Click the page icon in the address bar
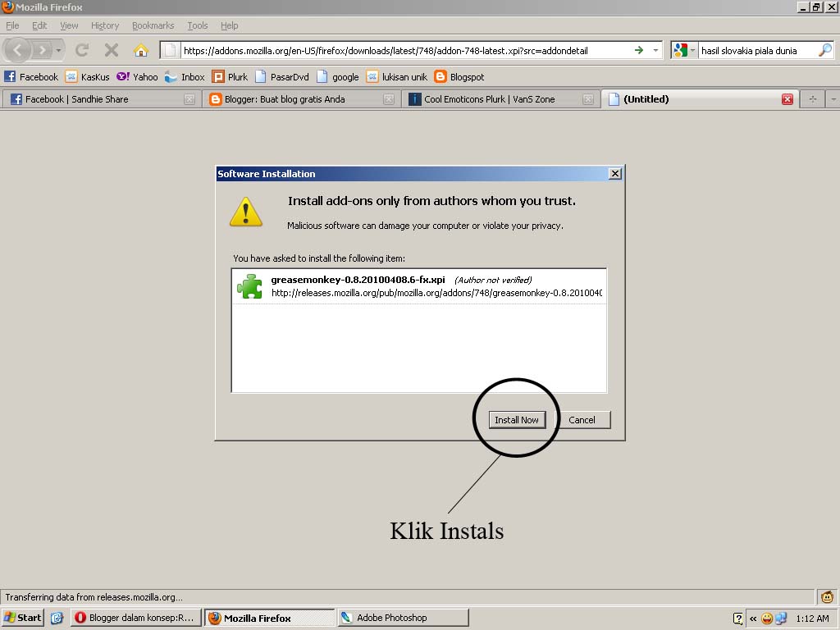Screen dimensions: 840x630 click(170, 50)
